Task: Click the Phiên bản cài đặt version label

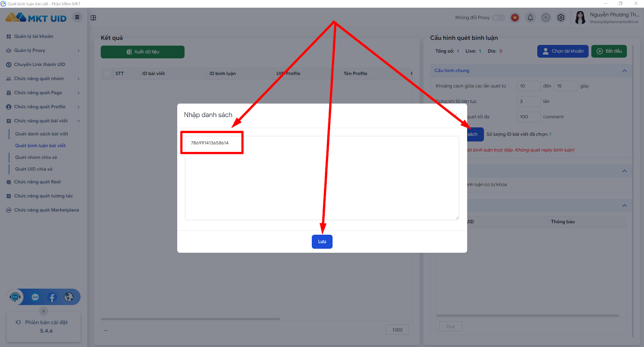Action: [46, 322]
